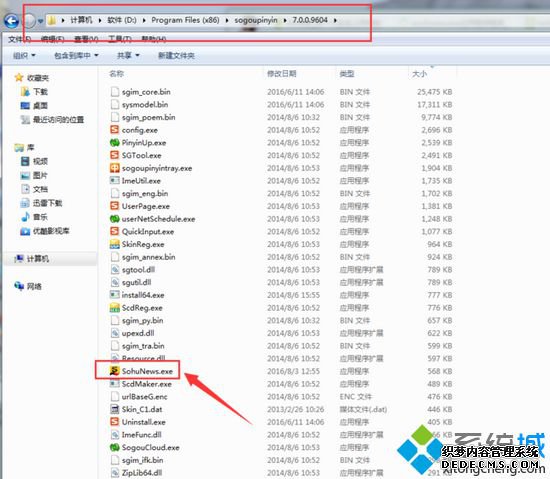Viewport: 550px width, 479px height.
Task: Expand breadcrumb arrow after 7.0.0.9604
Action: (x=335, y=20)
